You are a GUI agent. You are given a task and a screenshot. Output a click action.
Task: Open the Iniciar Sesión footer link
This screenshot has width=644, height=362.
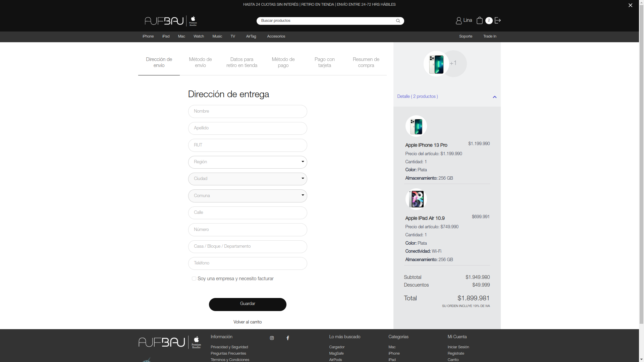(x=458, y=347)
